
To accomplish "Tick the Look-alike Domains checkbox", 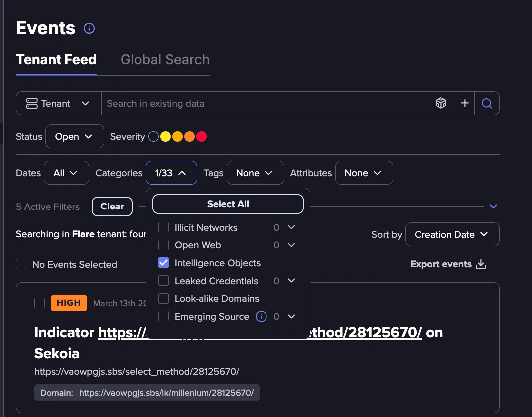I will click(164, 298).
